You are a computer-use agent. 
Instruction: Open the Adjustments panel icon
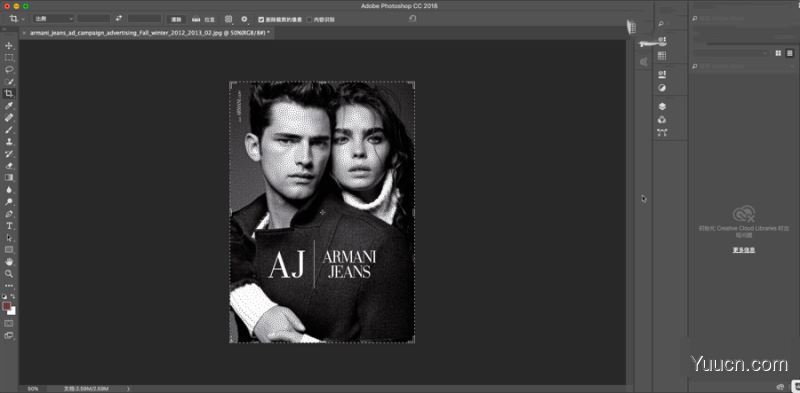[x=662, y=88]
